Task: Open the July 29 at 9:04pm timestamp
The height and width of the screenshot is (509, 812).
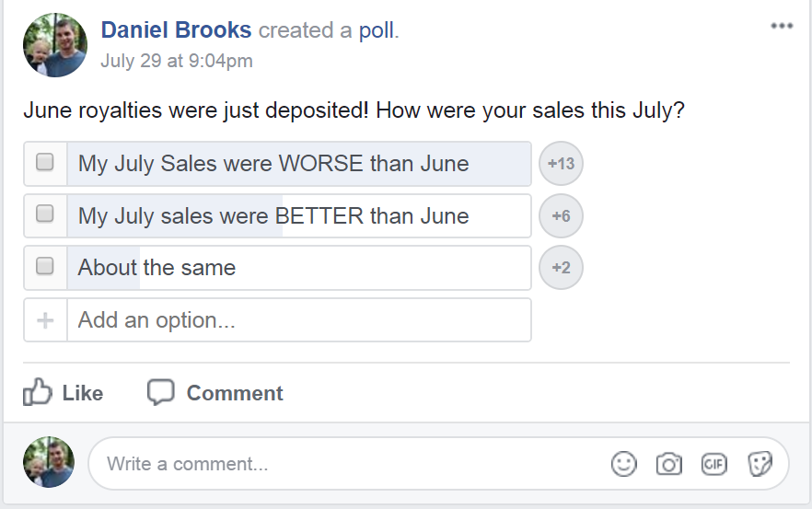Action: [177, 61]
